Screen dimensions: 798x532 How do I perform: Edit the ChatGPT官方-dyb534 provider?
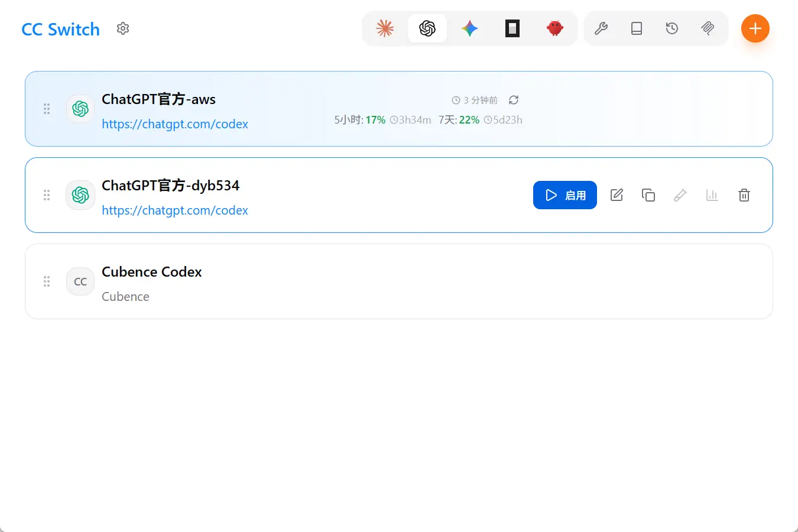tap(617, 195)
